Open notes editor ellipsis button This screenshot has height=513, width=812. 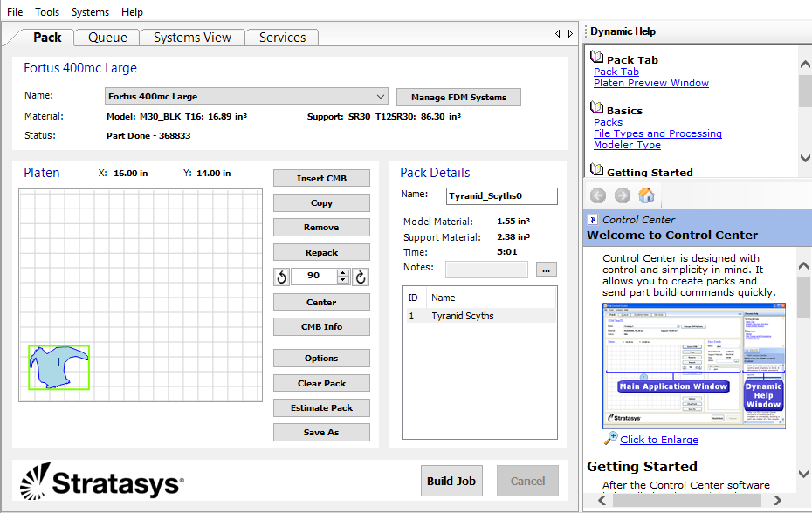(x=547, y=270)
